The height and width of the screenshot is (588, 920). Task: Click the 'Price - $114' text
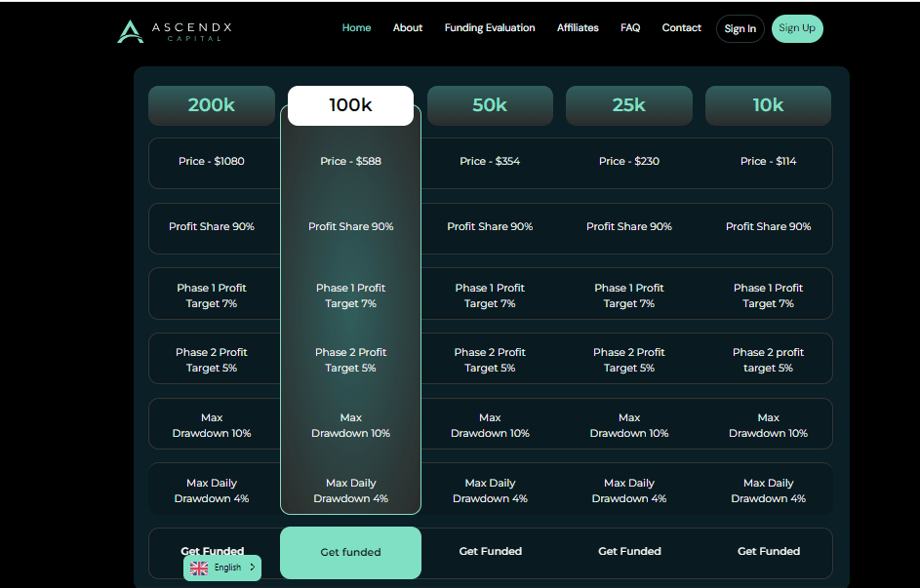point(768,161)
